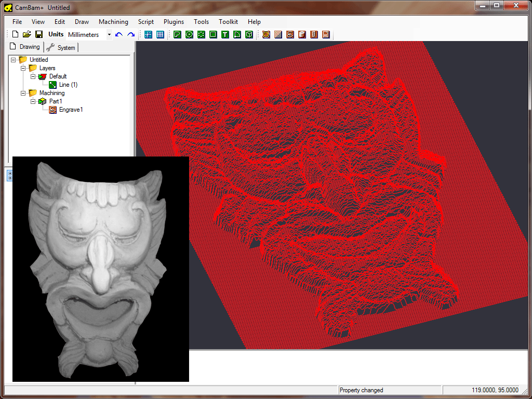The image size is (532, 399).
Task: Undo the last action
Action: (x=119, y=34)
